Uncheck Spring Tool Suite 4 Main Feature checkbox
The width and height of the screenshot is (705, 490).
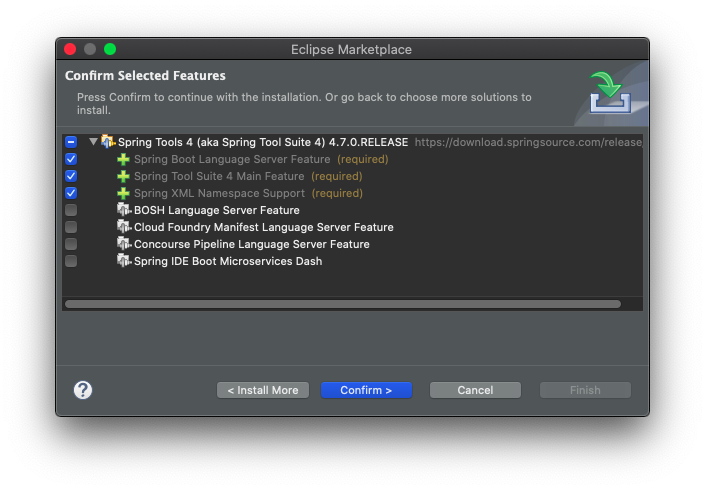(x=71, y=176)
